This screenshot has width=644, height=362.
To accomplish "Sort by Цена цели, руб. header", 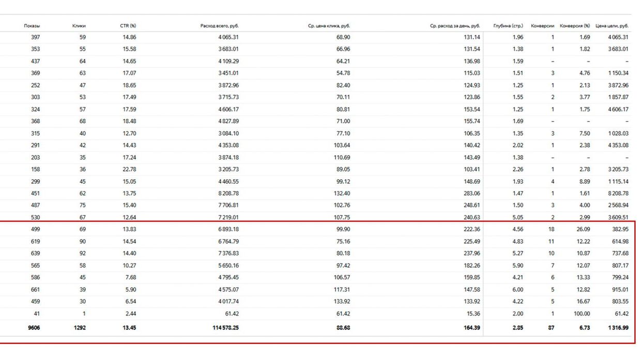I will [612, 26].
